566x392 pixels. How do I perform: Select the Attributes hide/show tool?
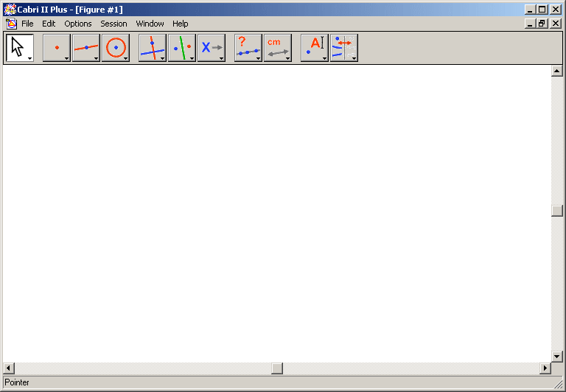(x=344, y=48)
